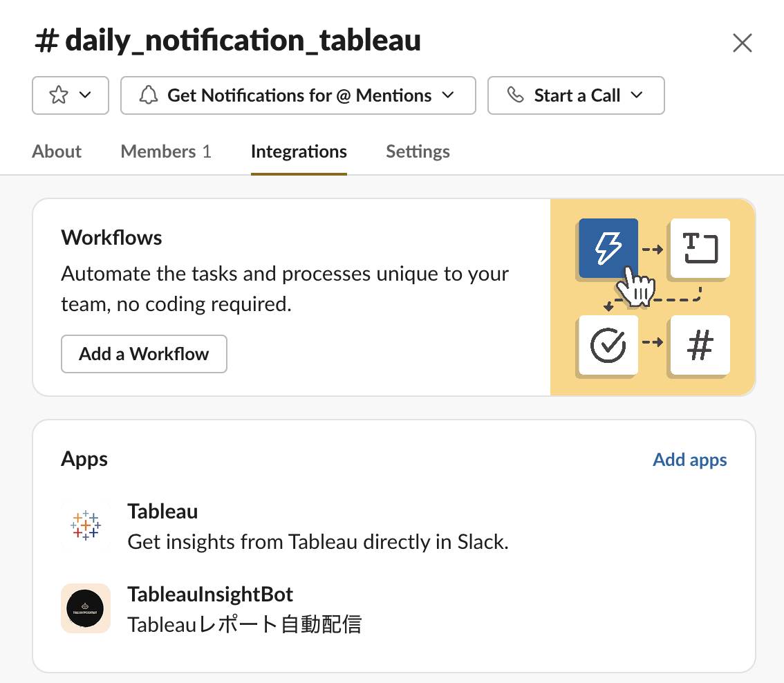The height and width of the screenshot is (683, 784).
Task: Close the channel details dialog
Action: pyautogui.click(x=742, y=43)
